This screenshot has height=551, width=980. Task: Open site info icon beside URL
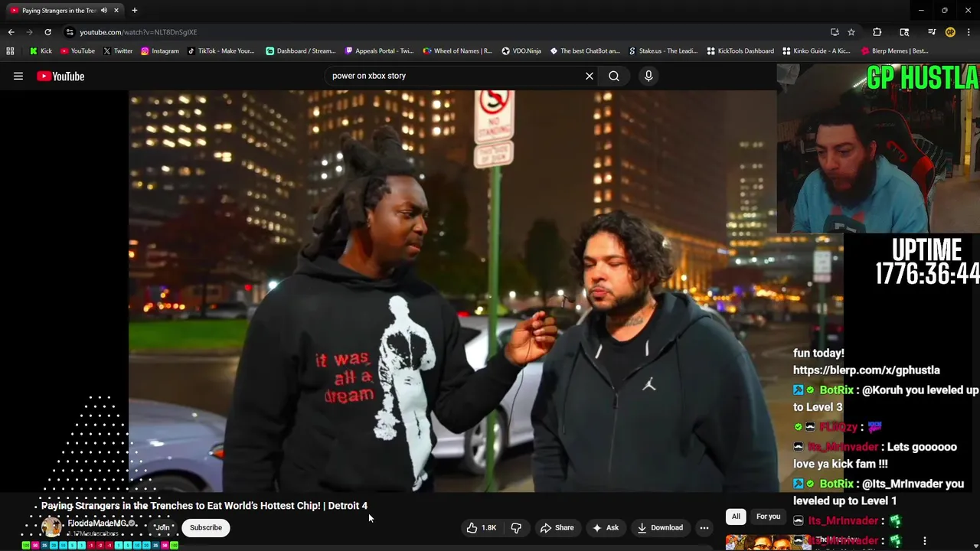pyautogui.click(x=70, y=32)
